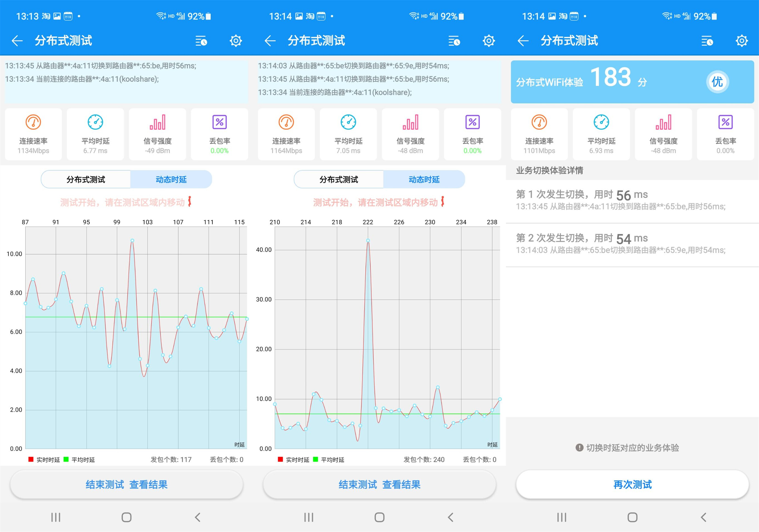Open settings gear in first screen
The width and height of the screenshot is (759, 532).
(236, 41)
